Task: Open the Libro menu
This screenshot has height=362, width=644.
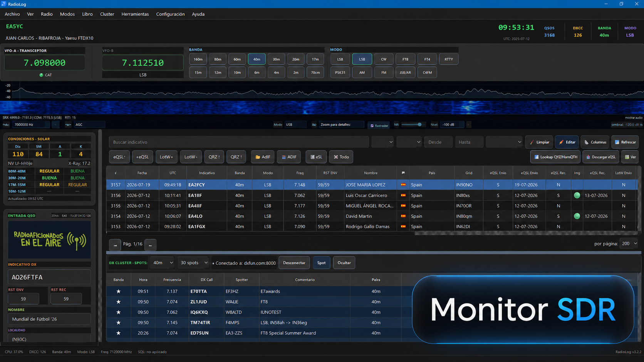Action: 87,14
